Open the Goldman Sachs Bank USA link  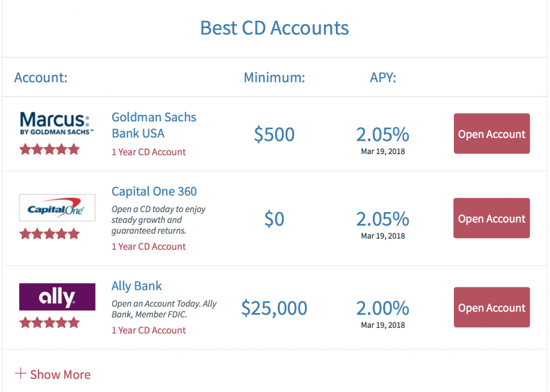coord(154,125)
